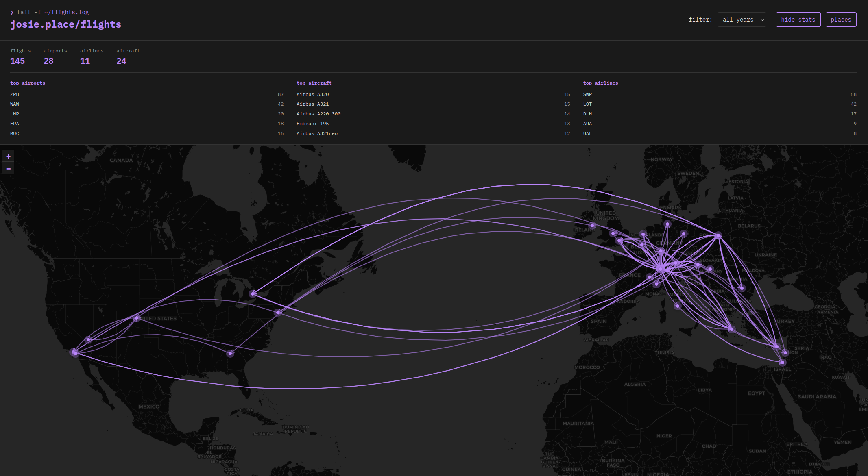Select the Toronto airport marker
868x476 pixels.
click(253, 293)
